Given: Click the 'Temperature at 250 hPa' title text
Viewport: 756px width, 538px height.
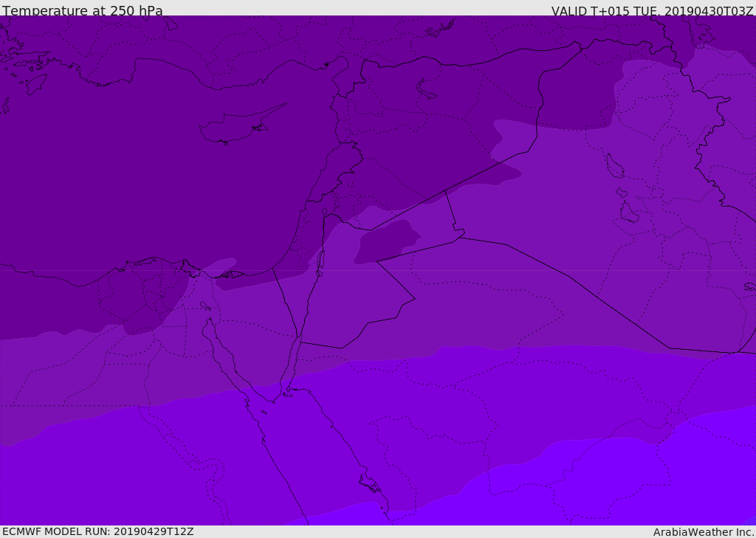Looking at the screenshot, I should pos(83,10).
